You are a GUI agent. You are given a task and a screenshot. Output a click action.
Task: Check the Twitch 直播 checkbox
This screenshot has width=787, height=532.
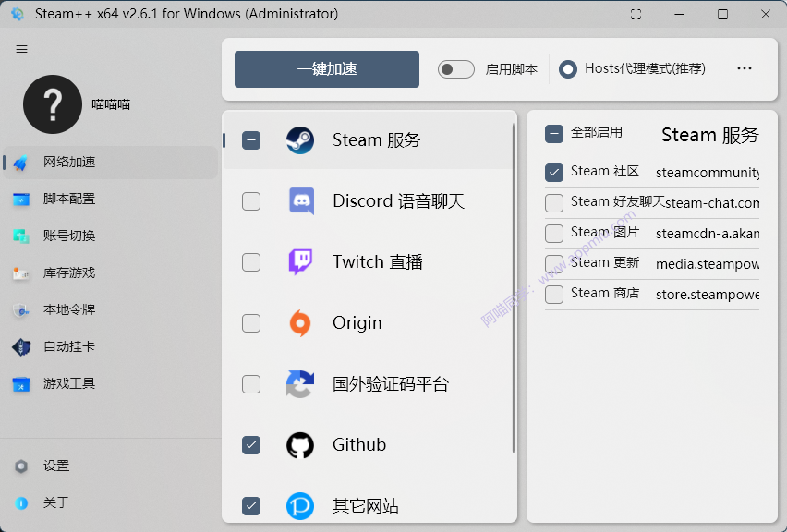pyautogui.click(x=251, y=262)
